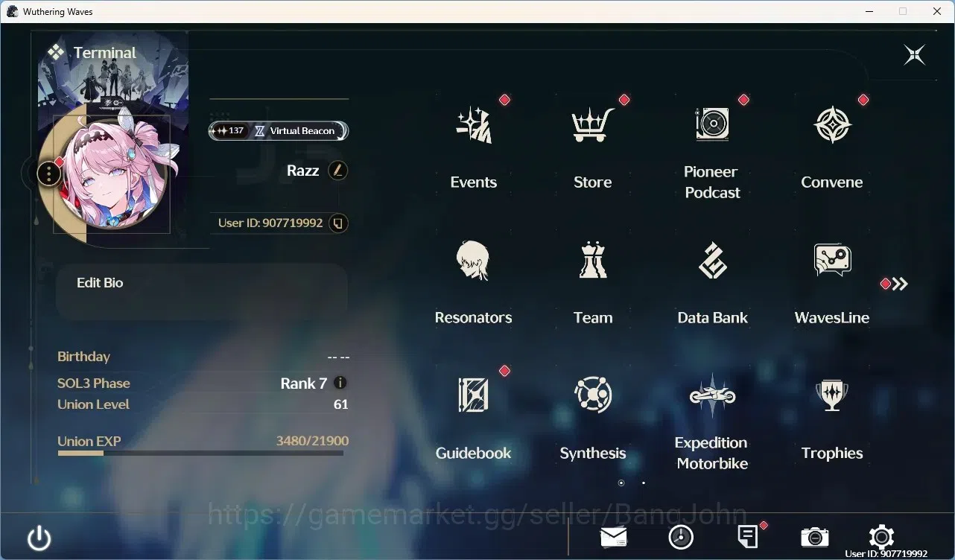
Task: Open the Store shopping cart icon
Action: pos(593,125)
